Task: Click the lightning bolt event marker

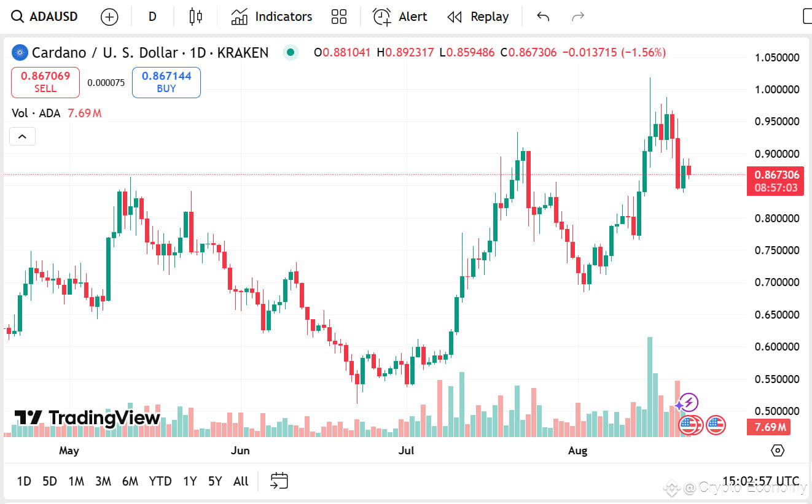Action: point(689,403)
